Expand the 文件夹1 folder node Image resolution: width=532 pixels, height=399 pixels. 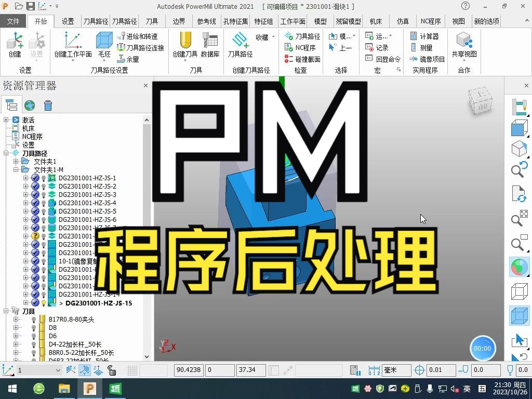(x=16, y=162)
